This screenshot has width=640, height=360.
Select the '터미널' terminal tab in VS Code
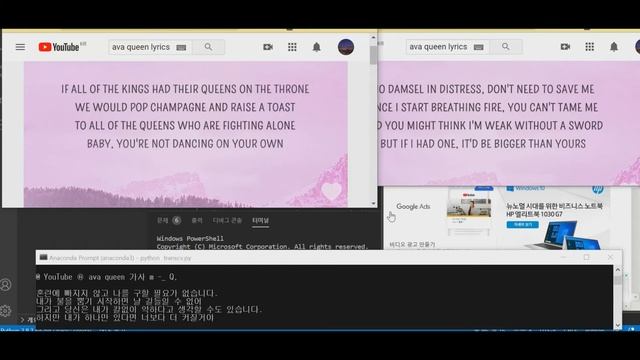click(260, 220)
